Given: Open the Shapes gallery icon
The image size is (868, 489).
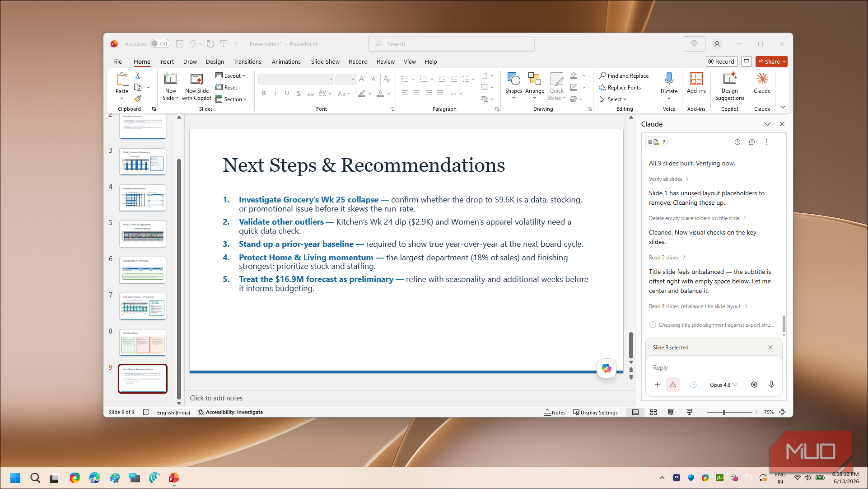Looking at the screenshot, I should [513, 79].
